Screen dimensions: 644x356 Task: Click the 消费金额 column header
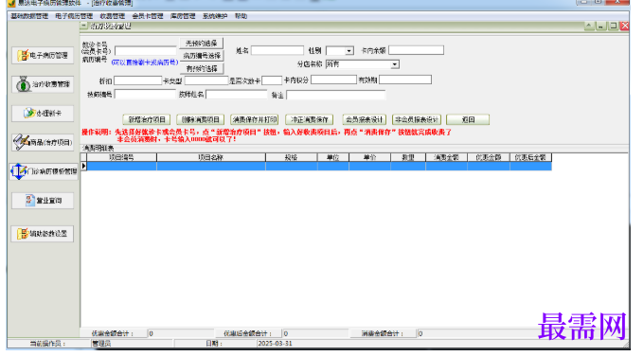(x=446, y=158)
